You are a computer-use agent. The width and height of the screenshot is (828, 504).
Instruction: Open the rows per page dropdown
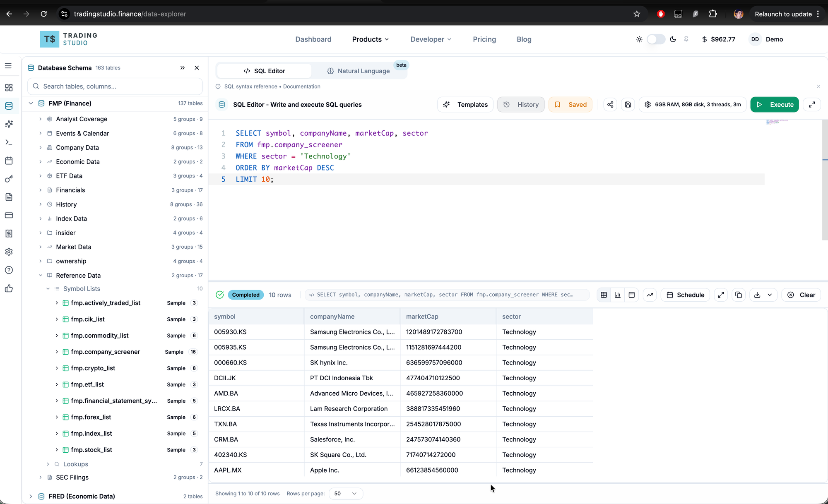346,494
